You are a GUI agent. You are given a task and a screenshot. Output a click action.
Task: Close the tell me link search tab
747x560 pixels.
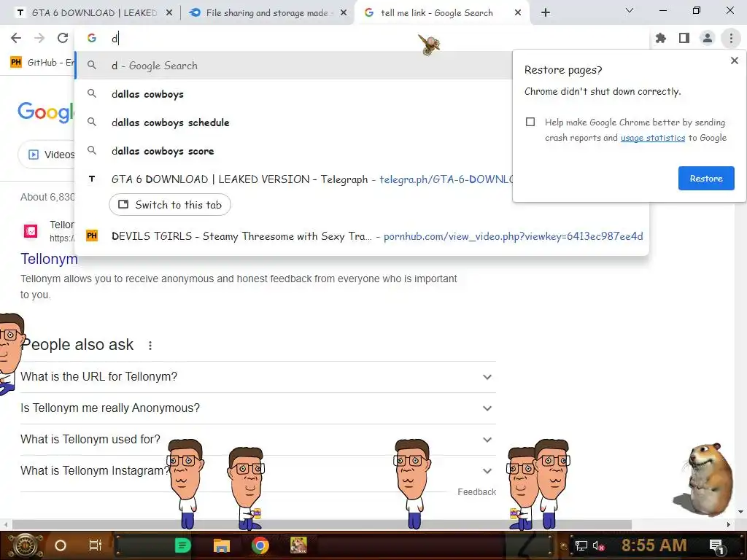[x=518, y=13]
